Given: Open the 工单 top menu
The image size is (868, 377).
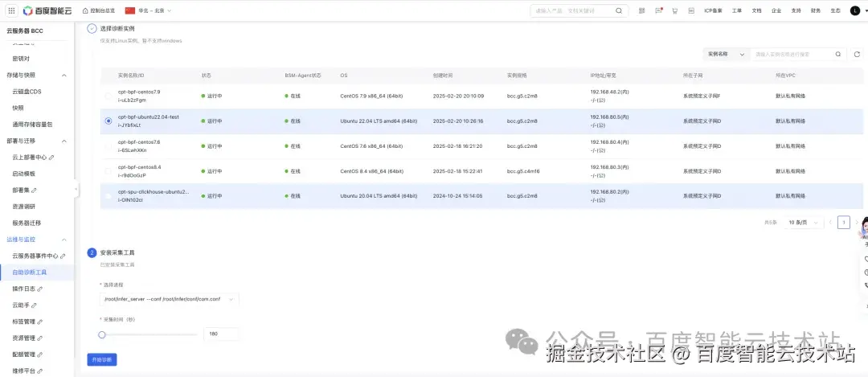Looking at the screenshot, I should [737, 10].
